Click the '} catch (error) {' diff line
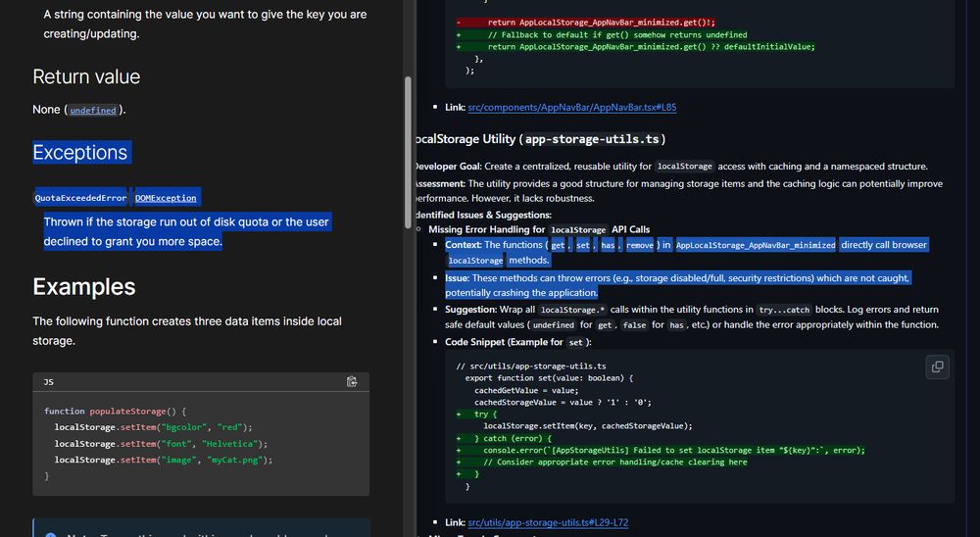The image size is (980, 537). click(x=504, y=438)
